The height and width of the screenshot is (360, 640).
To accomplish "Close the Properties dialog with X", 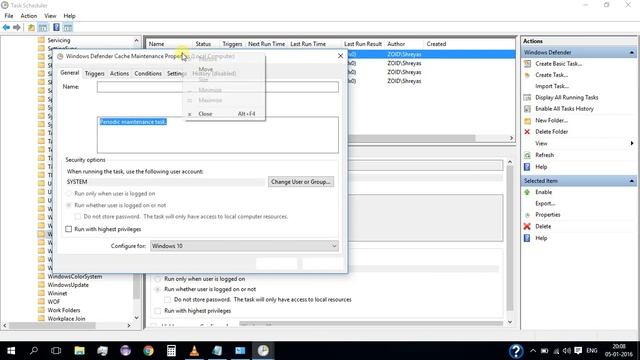I will click(340, 56).
